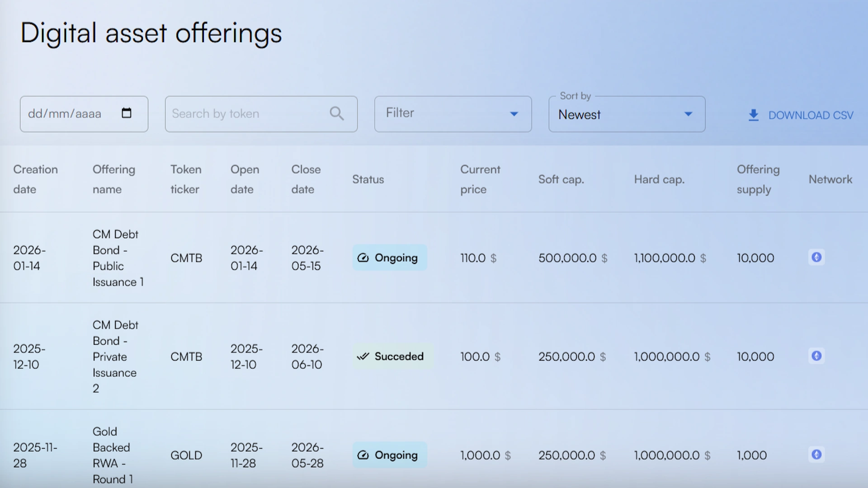868x488 pixels.
Task: Click the chevron arrow on the Sort by selector
Action: point(688,114)
